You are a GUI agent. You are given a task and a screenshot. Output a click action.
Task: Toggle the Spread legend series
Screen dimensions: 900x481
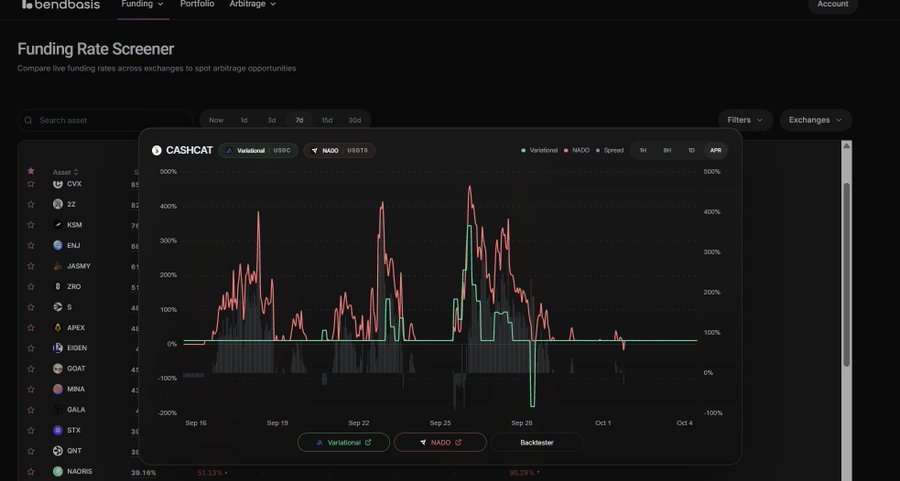(x=610, y=150)
